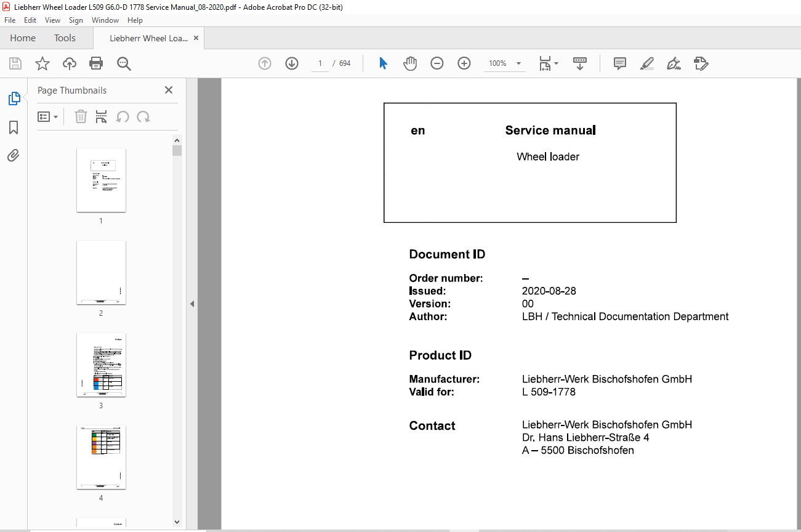Click the thumbnail scrollbar handle
Viewport: 801px width, 532px height.
tap(177, 151)
